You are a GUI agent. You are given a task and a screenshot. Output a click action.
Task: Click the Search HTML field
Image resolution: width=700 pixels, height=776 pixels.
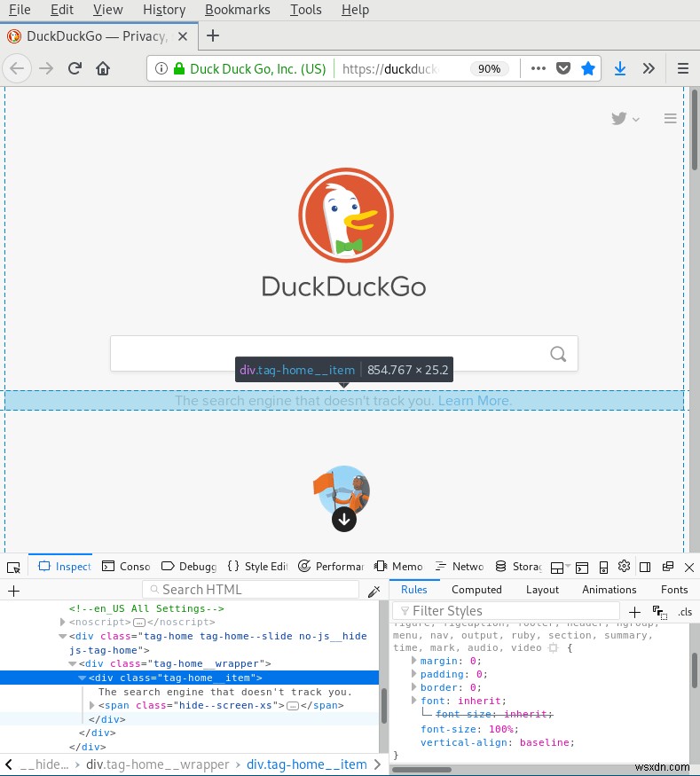tap(250, 590)
